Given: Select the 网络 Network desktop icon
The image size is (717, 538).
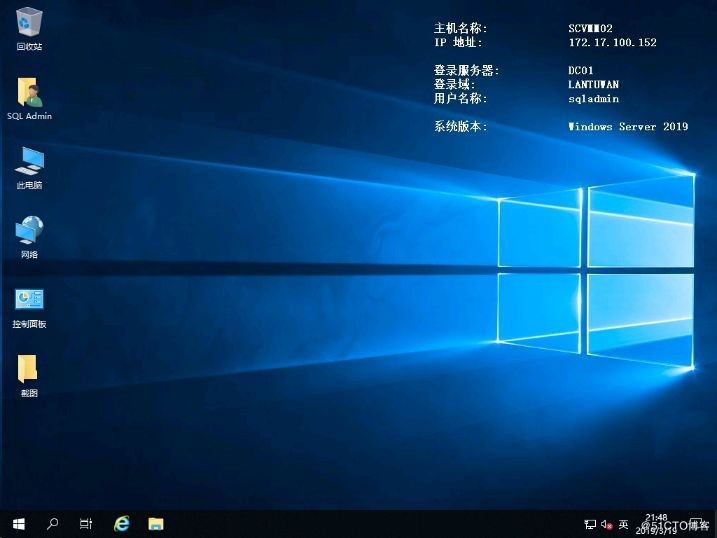Looking at the screenshot, I should (x=29, y=237).
